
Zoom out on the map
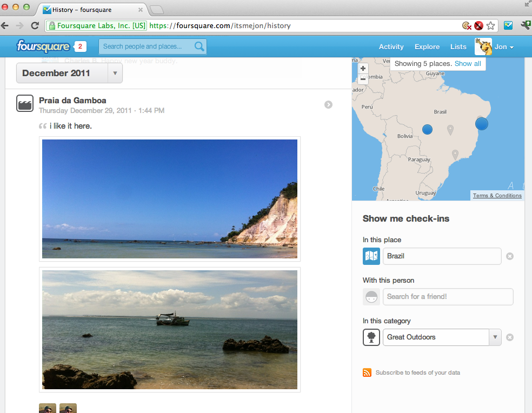click(363, 79)
